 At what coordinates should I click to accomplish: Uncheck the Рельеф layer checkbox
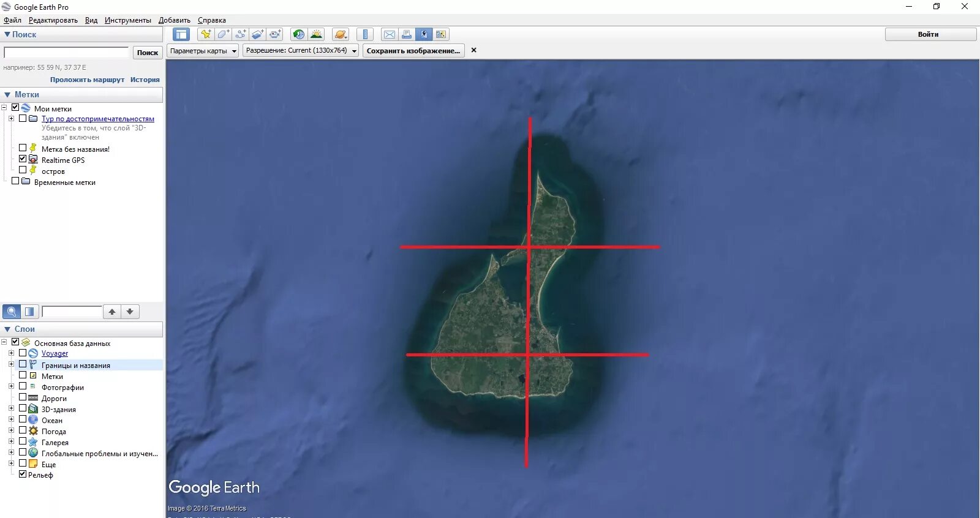(x=23, y=474)
